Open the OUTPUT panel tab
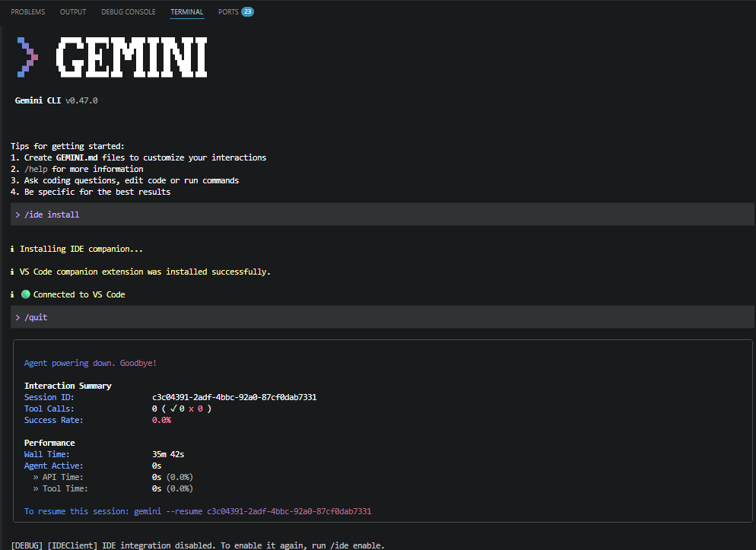This screenshot has height=550, width=756. point(73,11)
